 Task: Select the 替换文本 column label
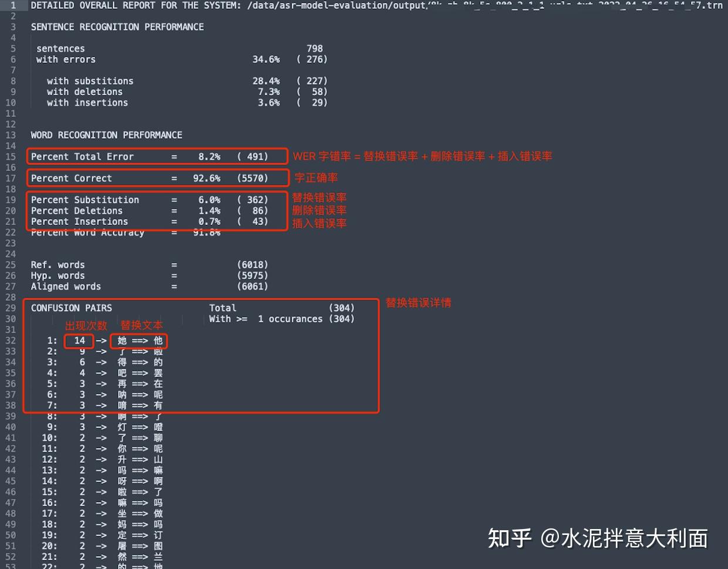pos(141,325)
